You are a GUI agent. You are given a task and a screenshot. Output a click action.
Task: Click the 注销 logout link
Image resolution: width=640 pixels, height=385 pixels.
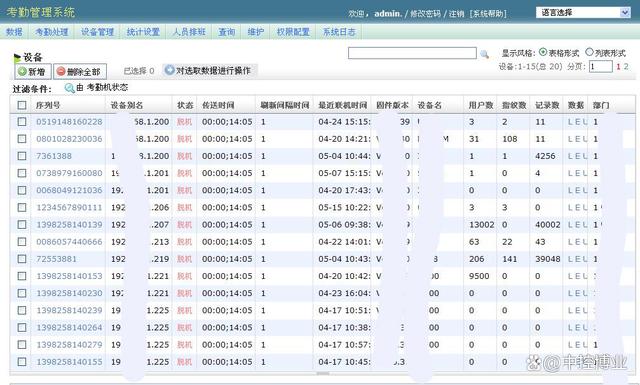(456, 13)
